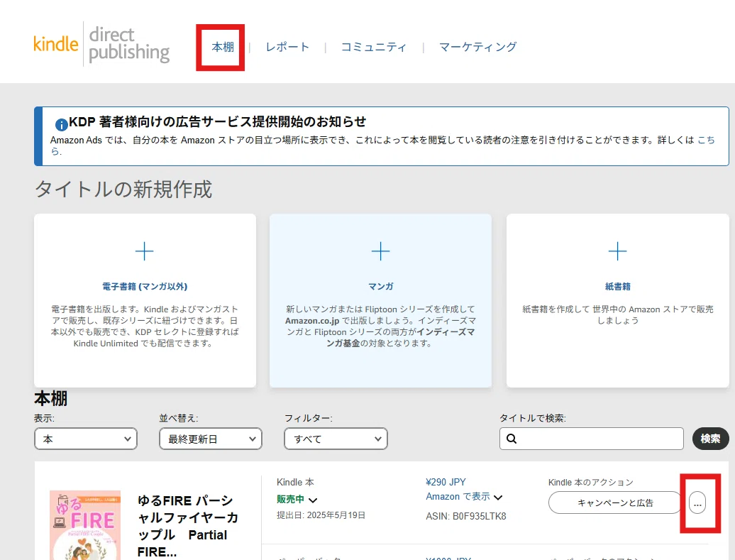Click the タイトルの新規作成 heading

[123, 190]
